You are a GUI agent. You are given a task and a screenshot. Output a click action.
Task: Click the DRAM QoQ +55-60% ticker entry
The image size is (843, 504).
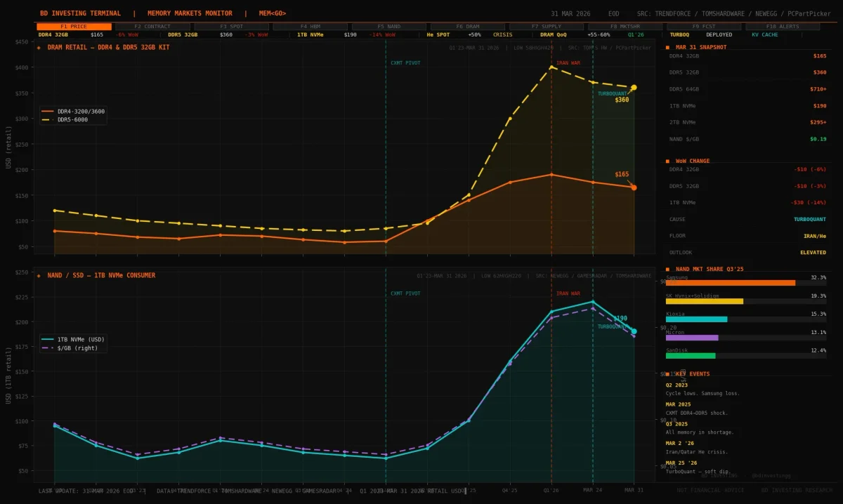coord(575,34)
